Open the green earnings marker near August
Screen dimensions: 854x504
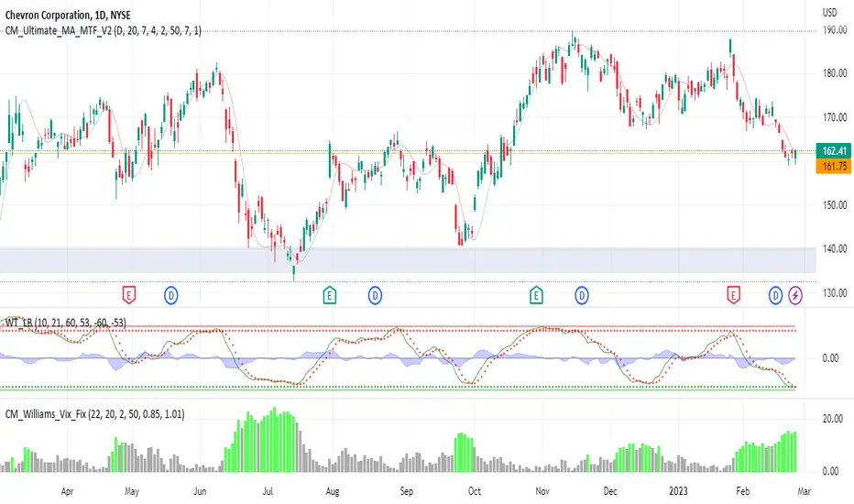330,295
